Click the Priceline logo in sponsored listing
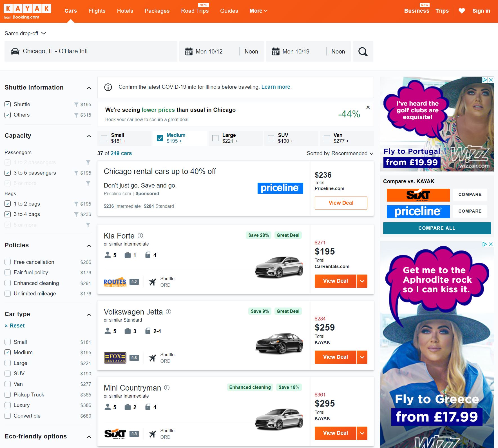The height and width of the screenshot is (448, 498). 280,188
